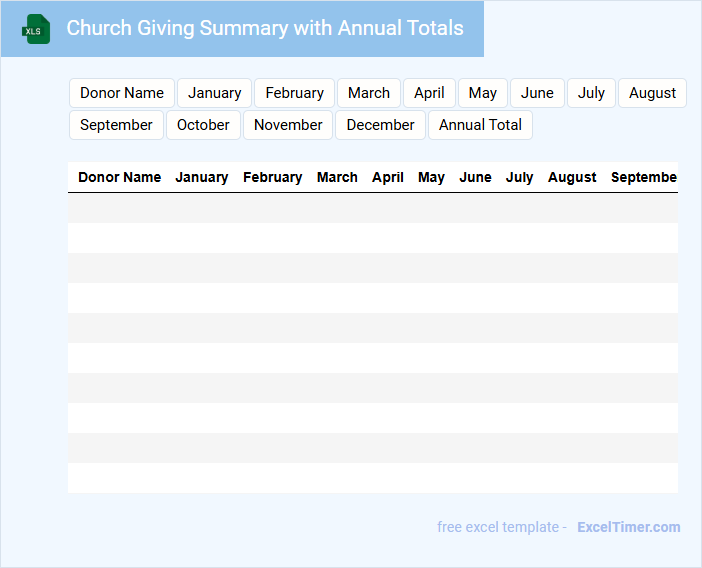
Task: Click the Annual Total tag button
Action: 480,125
